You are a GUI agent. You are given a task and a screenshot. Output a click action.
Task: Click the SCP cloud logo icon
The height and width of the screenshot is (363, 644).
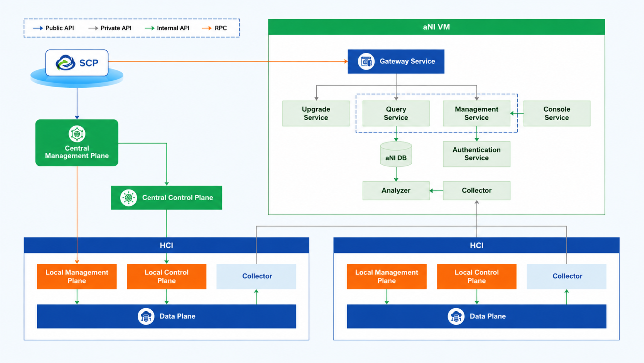65,62
